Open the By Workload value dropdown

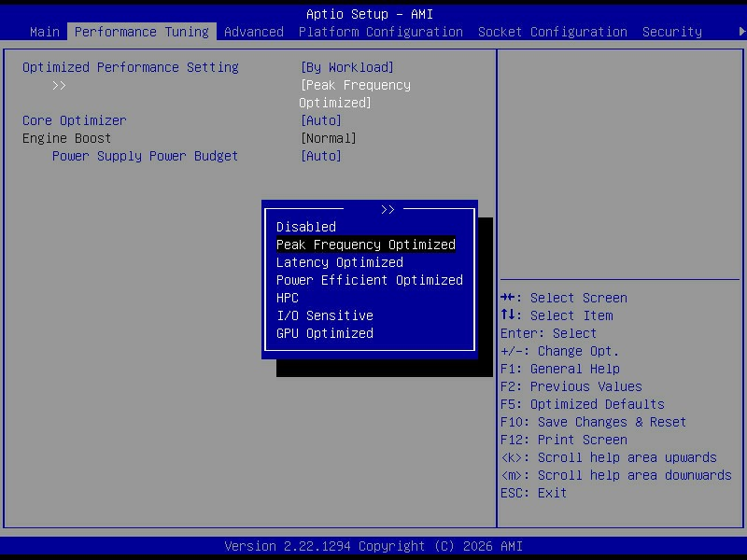click(x=346, y=67)
